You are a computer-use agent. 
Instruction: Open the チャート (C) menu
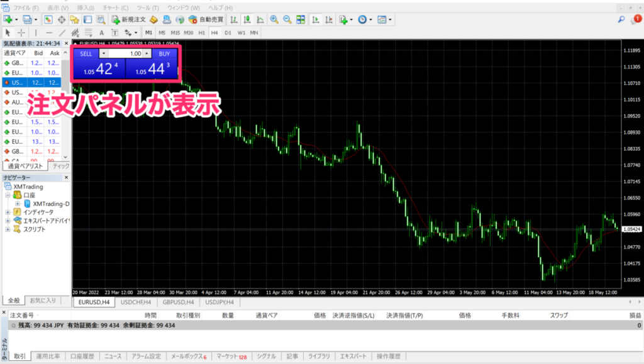[x=116, y=8]
